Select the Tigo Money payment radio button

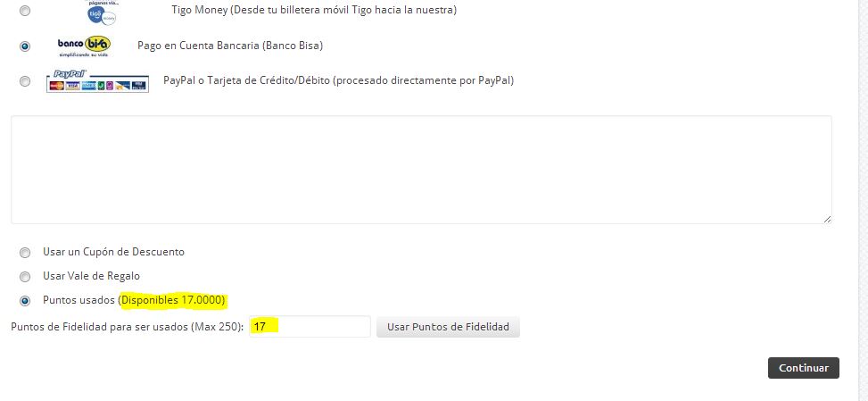25,11
